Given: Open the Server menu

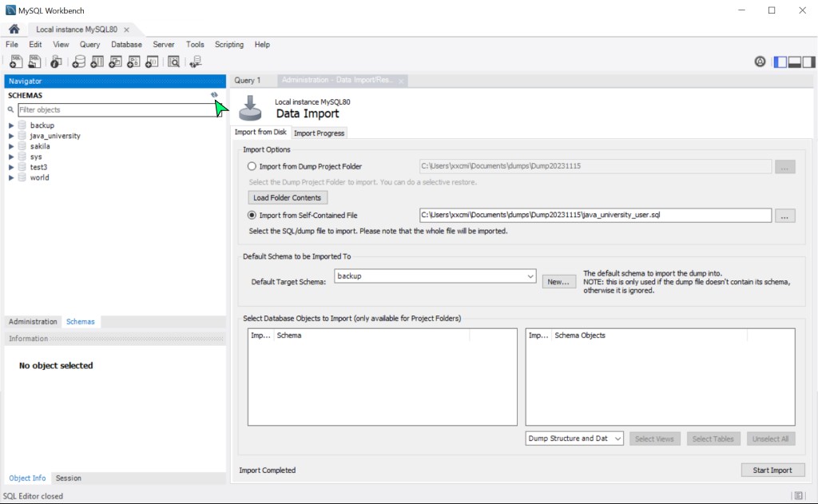Looking at the screenshot, I should (x=163, y=45).
